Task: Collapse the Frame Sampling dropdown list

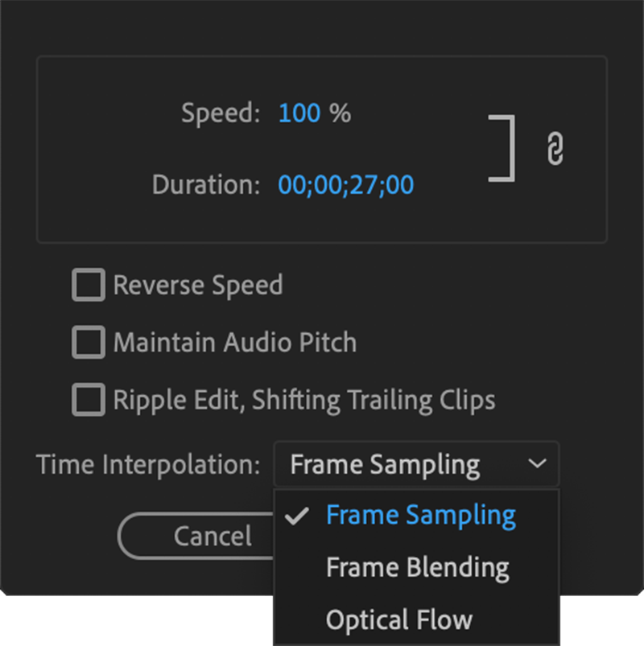Action: (x=416, y=464)
